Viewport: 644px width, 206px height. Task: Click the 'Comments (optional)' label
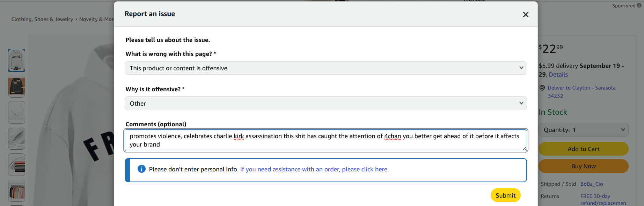(156, 124)
